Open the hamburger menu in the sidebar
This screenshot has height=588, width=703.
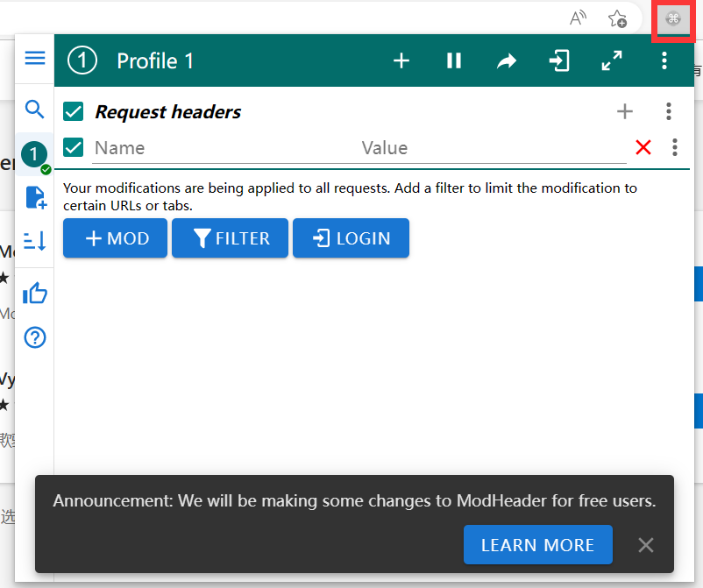34,59
